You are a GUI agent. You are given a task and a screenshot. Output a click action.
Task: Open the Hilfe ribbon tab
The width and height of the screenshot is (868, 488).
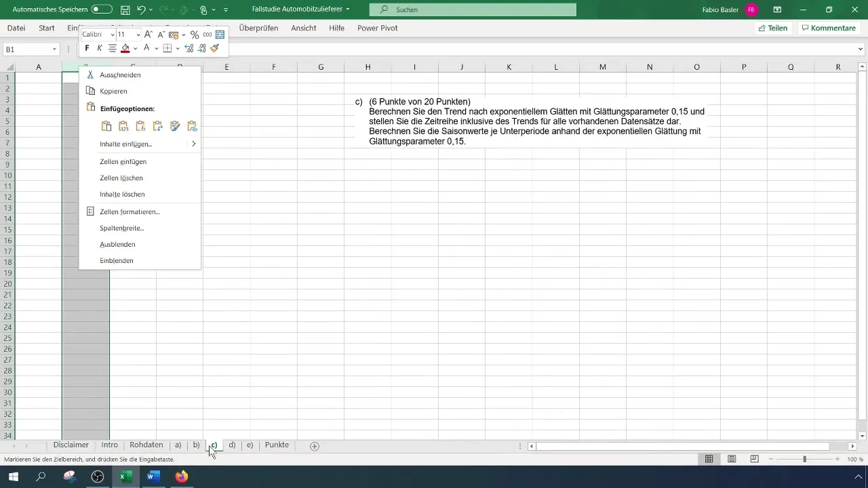336,28
